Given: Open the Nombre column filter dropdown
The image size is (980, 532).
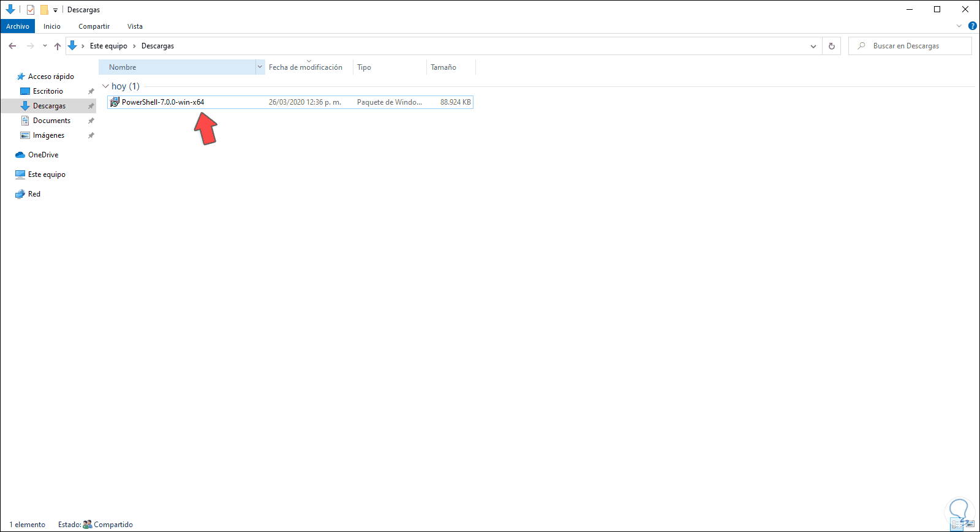Looking at the screenshot, I should [260, 67].
